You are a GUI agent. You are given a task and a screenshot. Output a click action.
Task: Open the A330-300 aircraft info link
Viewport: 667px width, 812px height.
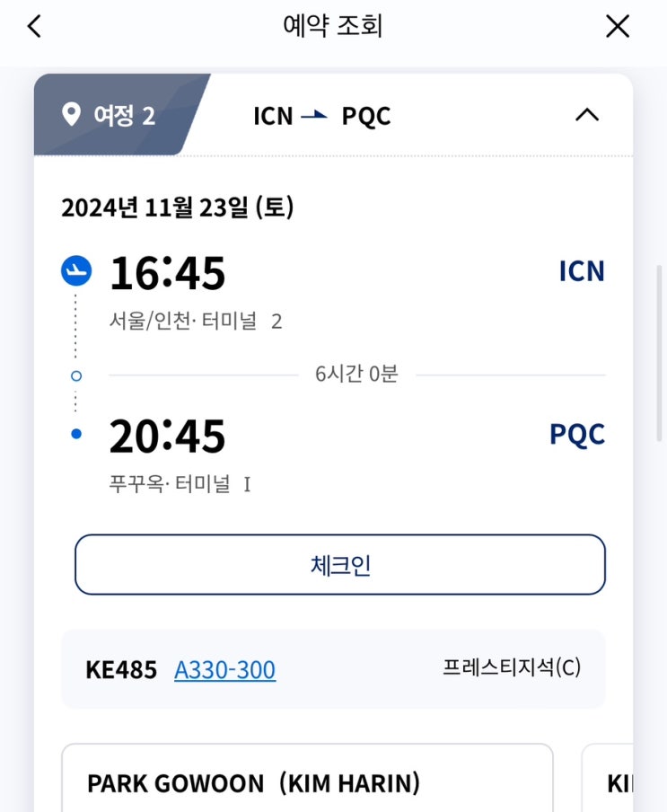tap(224, 670)
